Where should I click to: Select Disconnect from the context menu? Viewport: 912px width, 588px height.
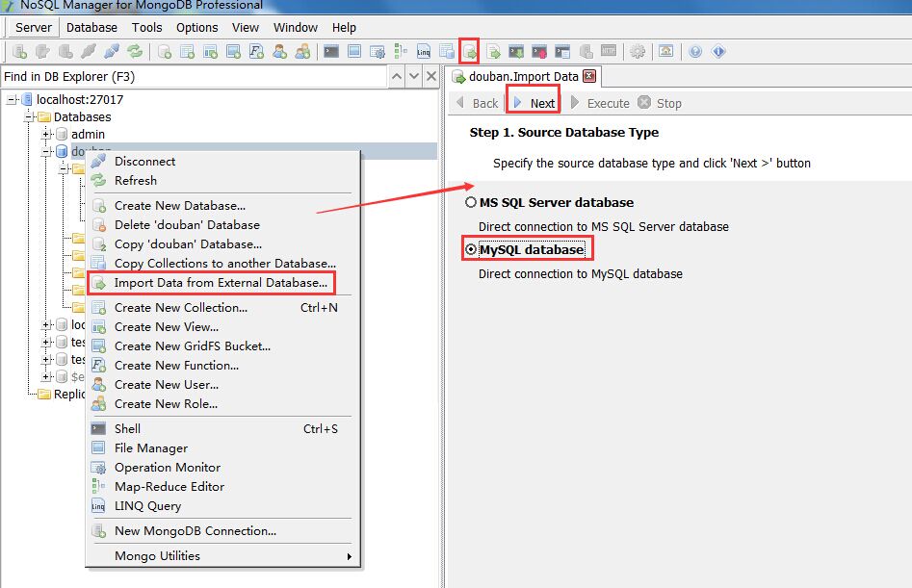pos(144,161)
